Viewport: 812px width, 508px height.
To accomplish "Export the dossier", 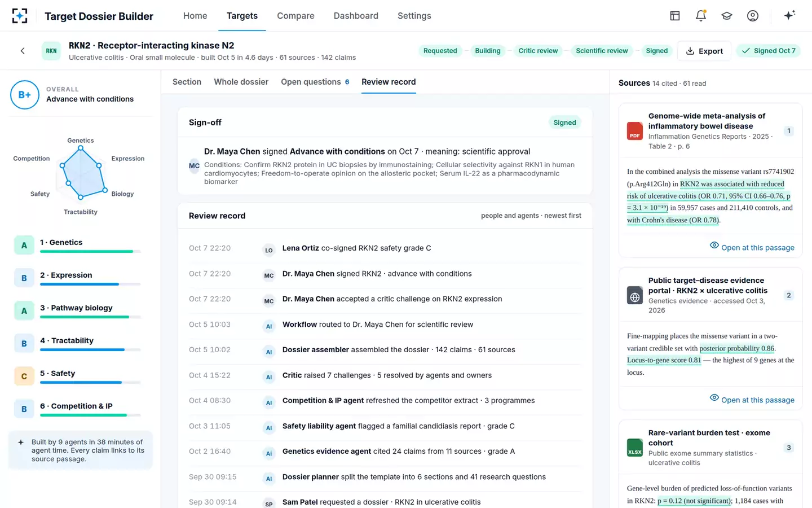I will coord(704,51).
